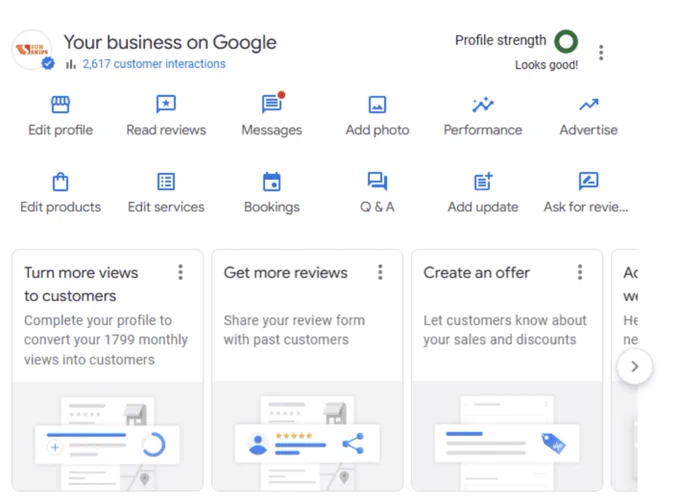Viewport: 680px width, 504px height.
Task: Open Q & A chat bubbles icon
Action: tap(377, 181)
